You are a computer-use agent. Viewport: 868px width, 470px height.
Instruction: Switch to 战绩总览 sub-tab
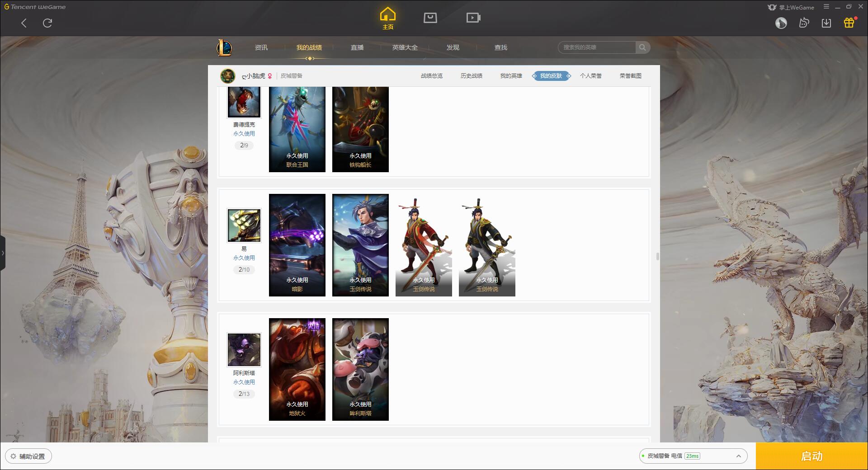click(x=432, y=76)
